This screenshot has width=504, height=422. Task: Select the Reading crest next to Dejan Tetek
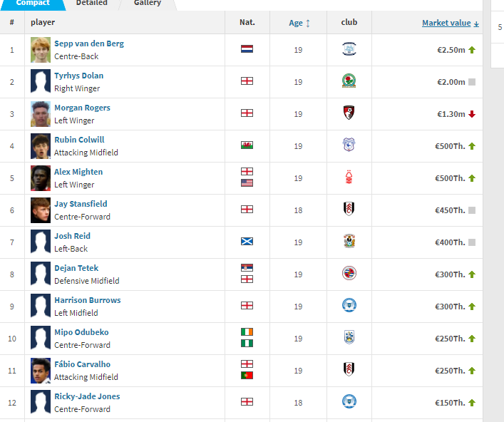[x=349, y=273]
